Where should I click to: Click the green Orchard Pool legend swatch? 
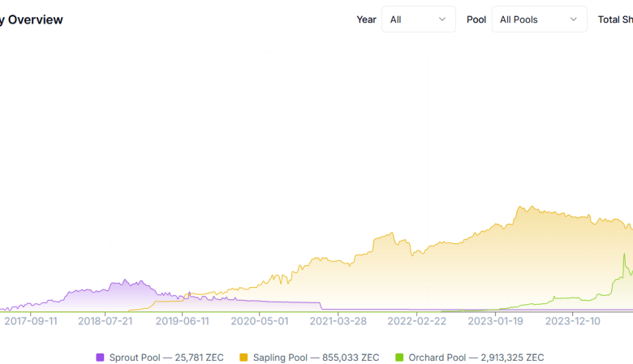coord(399,358)
